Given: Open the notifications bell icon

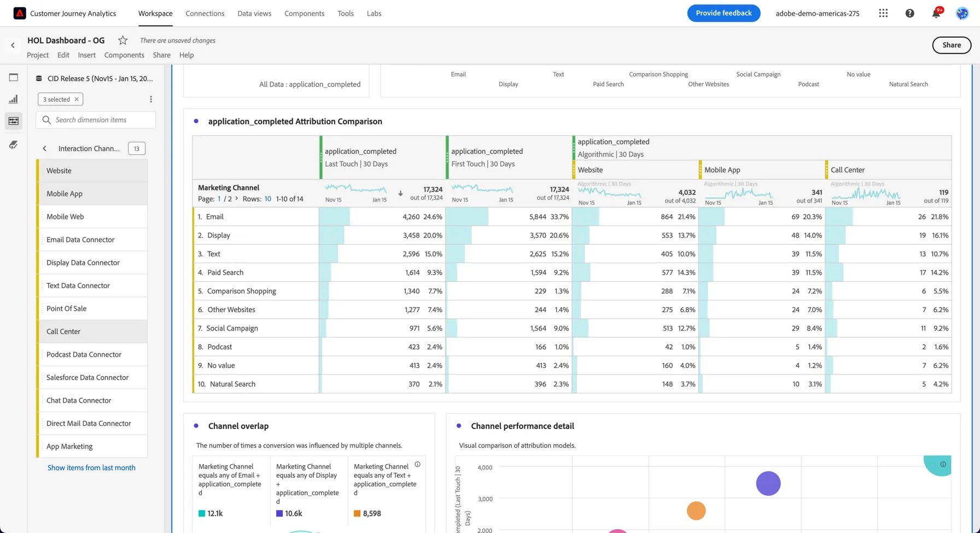Looking at the screenshot, I should (x=936, y=13).
